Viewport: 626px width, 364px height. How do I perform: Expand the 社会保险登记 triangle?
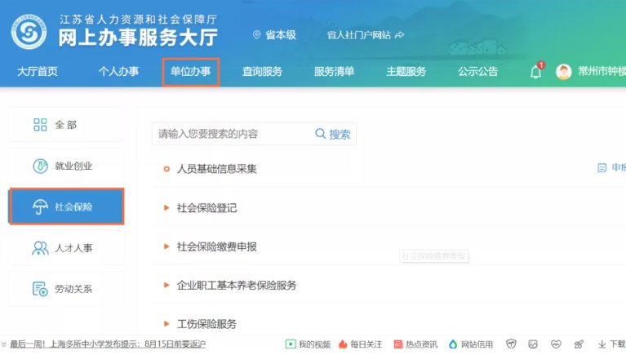coord(166,207)
